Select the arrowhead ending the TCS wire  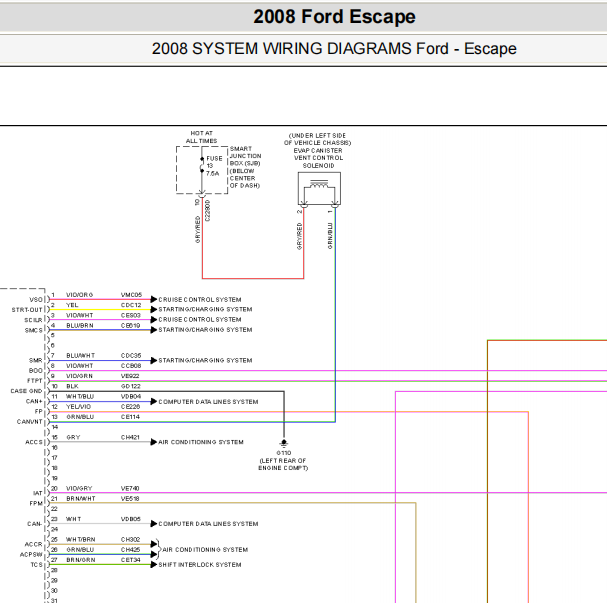(154, 565)
